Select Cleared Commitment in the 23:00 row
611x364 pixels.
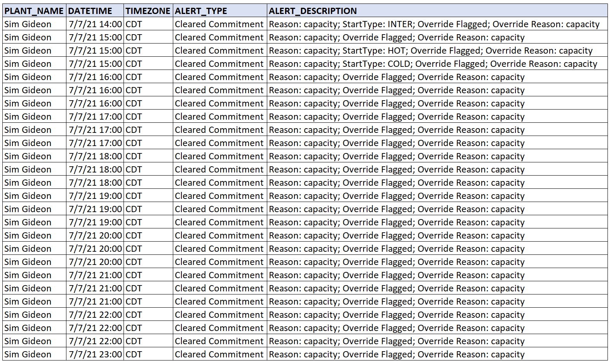219,354
